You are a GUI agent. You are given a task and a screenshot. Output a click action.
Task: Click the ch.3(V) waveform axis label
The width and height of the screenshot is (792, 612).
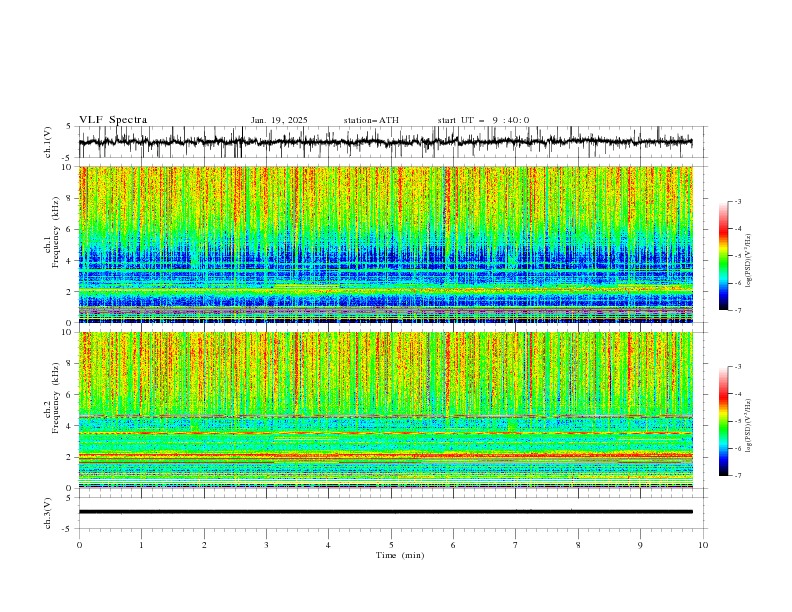[48, 513]
